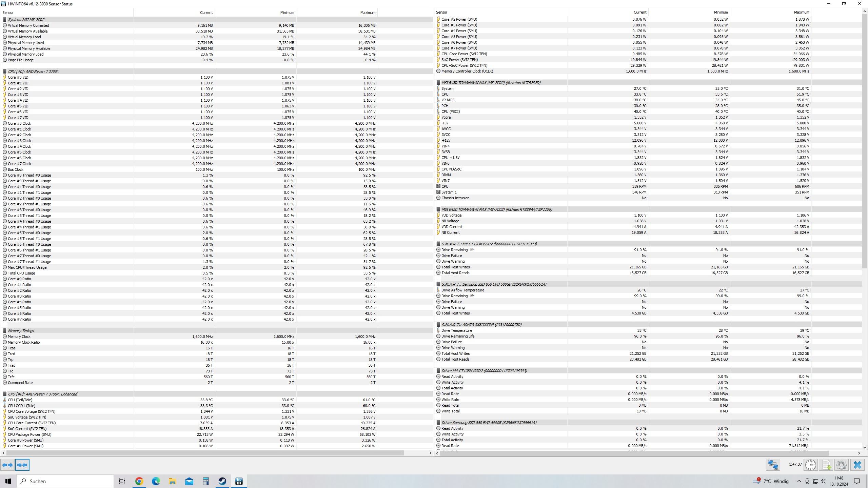Open the remote network monitoring icon
868x488 pixels.
pos(773,465)
